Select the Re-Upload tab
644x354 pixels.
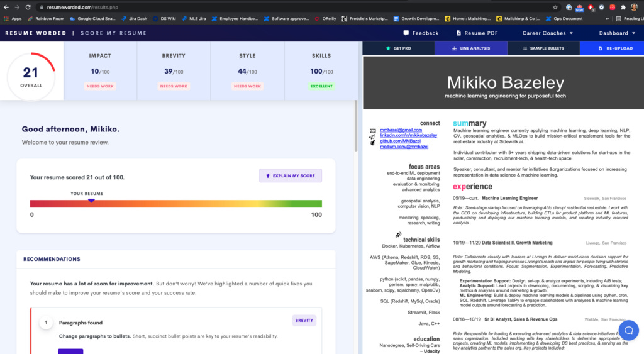click(x=611, y=48)
